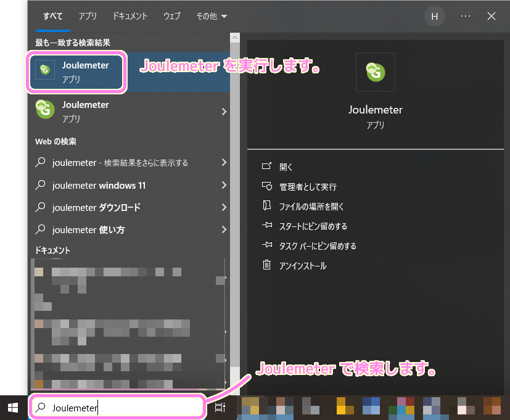The image size is (510, 420).
Task: Click the magnifier icon inside the search box
Action: click(41, 407)
